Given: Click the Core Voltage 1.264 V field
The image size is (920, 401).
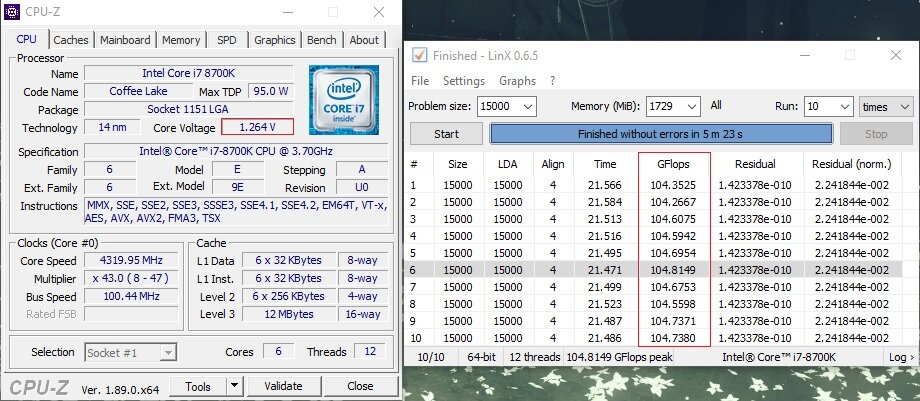Looking at the screenshot, I should 257,127.
